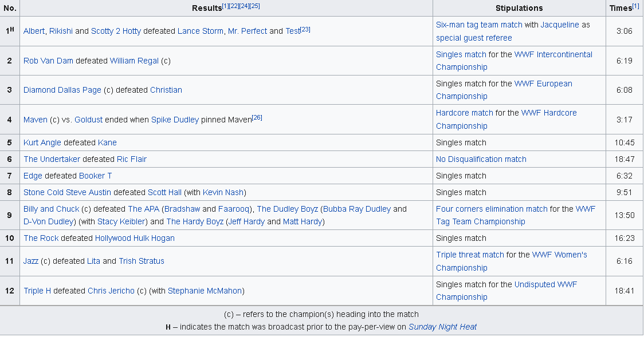Open the Albert wrestler link
The height and width of the screenshot is (337, 644).
click(34, 31)
